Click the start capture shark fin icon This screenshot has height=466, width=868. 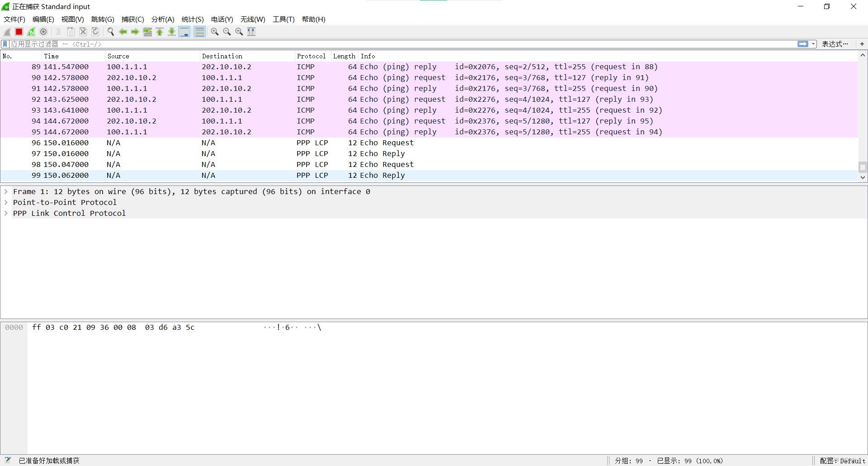click(7, 32)
